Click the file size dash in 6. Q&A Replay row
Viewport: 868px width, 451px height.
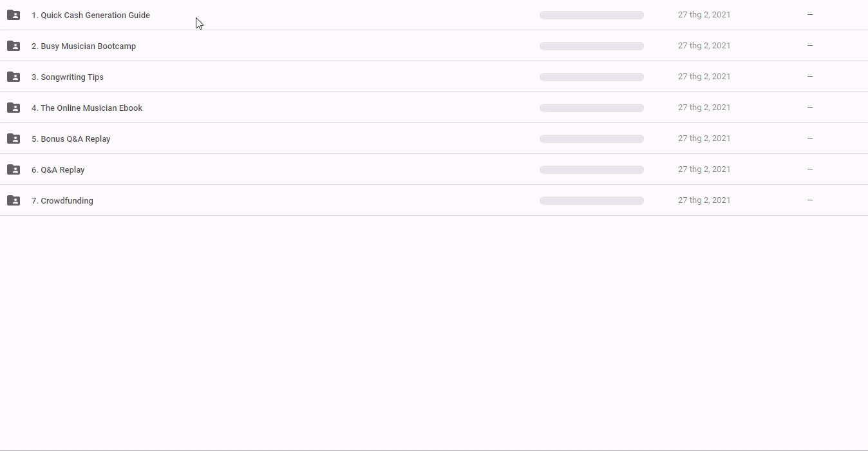point(810,169)
